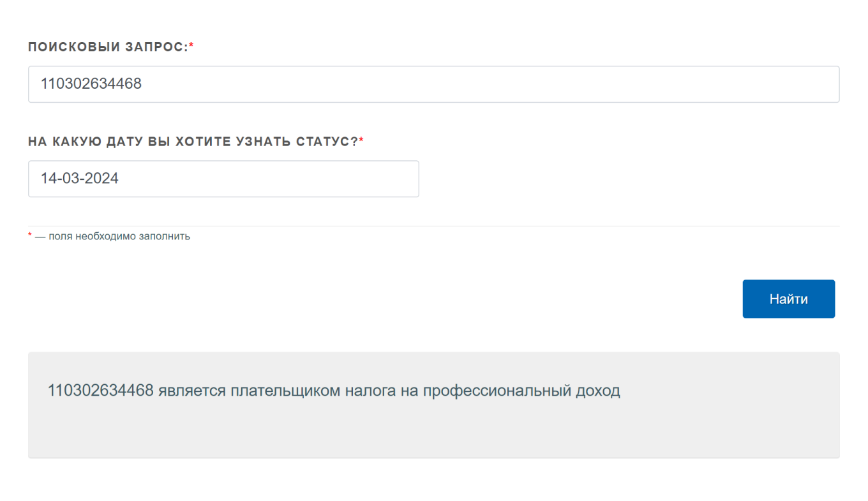This screenshot has width=868, height=501.
Task: Click the red asterisk next to ПОИСКОВЫЙ ЗАПРОС
Action: click(x=192, y=45)
